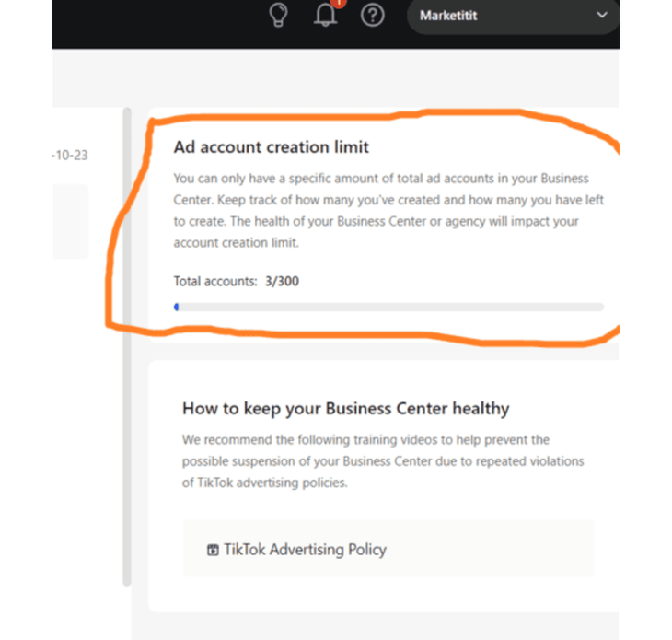Image resolution: width=672 pixels, height=640 pixels.
Task: Click the lightbulb tips icon
Action: coord(278,16)
